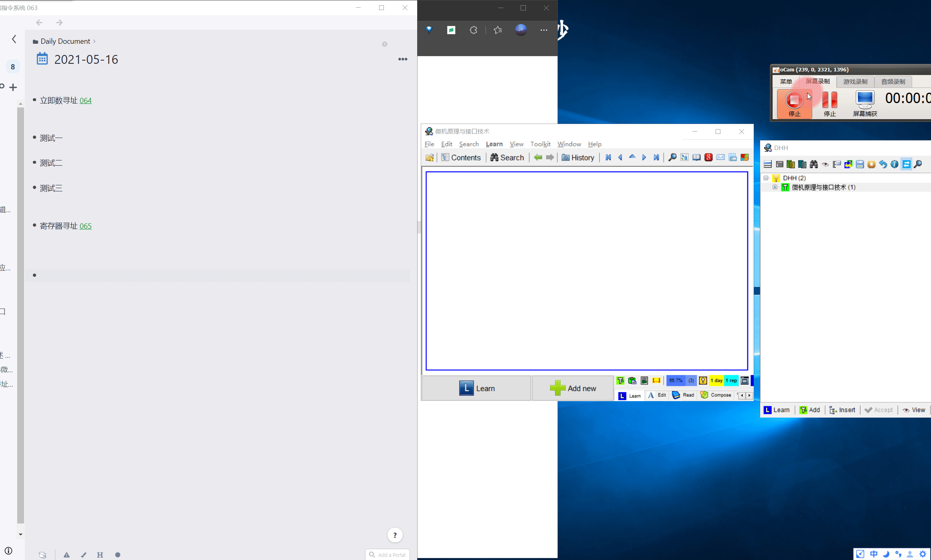
Task: Toggle audio recording in oCam
Action: pos(893,81)
